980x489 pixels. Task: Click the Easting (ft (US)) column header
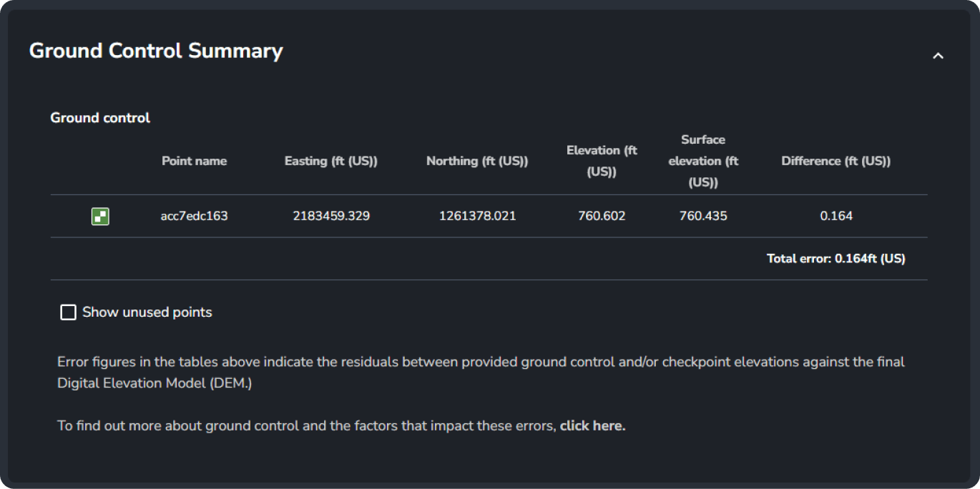(x=330, y=161)
